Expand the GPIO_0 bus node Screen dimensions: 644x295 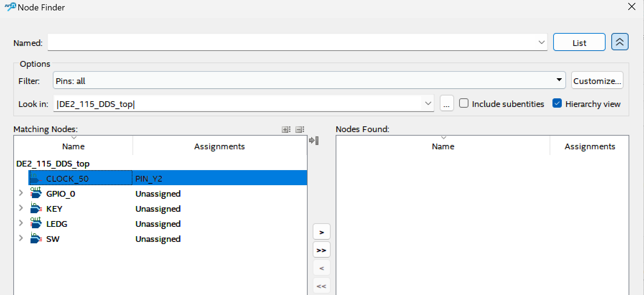21,193
